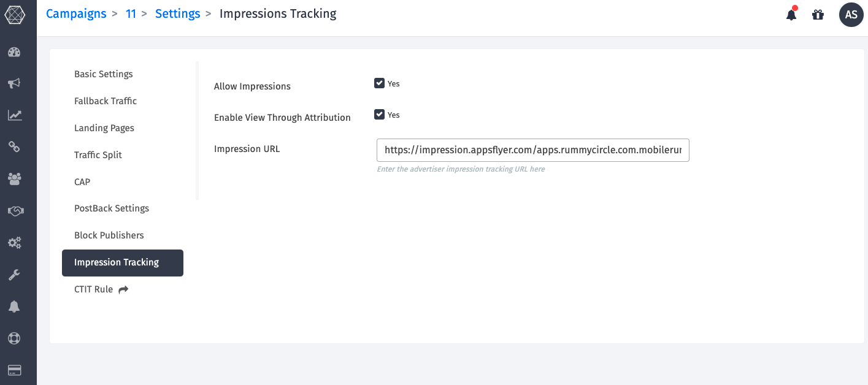Open the Dashboard from the sidebar
The image size is (868, 385).
point(14,51)
